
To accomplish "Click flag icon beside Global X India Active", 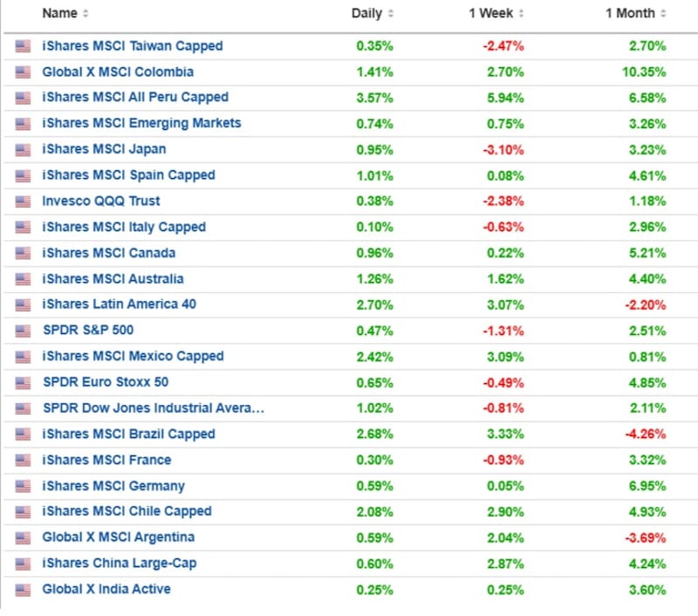I will (x=23, y=590).
